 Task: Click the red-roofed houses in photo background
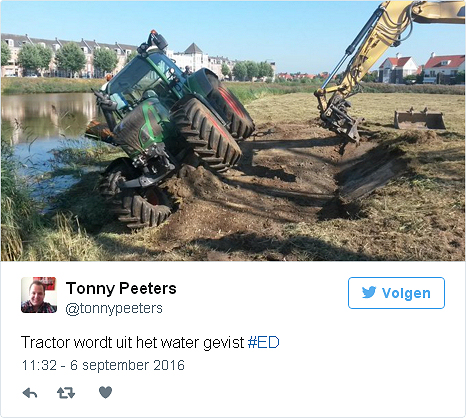coord(422,68)
